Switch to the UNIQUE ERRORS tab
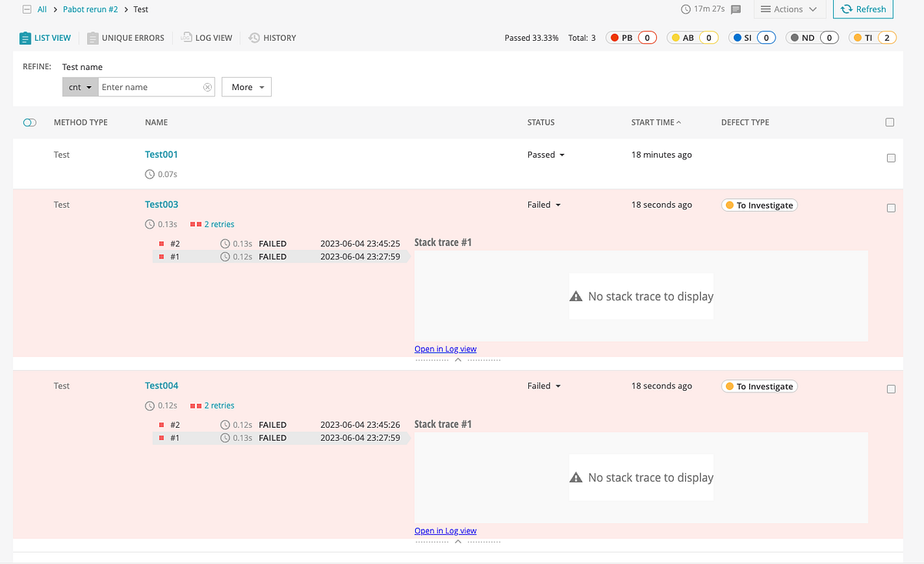Screen dimensions: 924x564 click(x=126, y=37)
